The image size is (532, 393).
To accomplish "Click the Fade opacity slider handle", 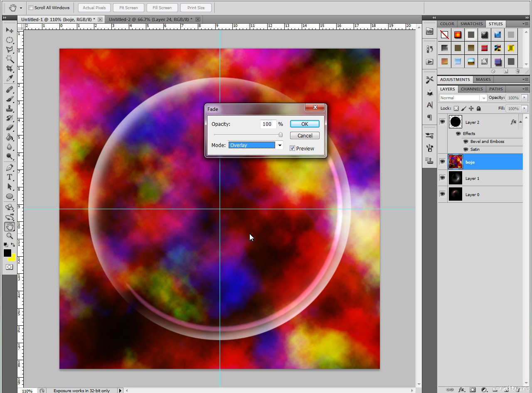I will click(281, 135).
